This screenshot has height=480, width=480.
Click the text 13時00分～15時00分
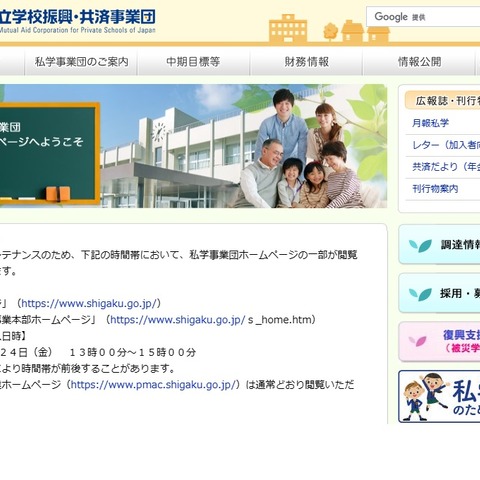[x=133, y=352]
